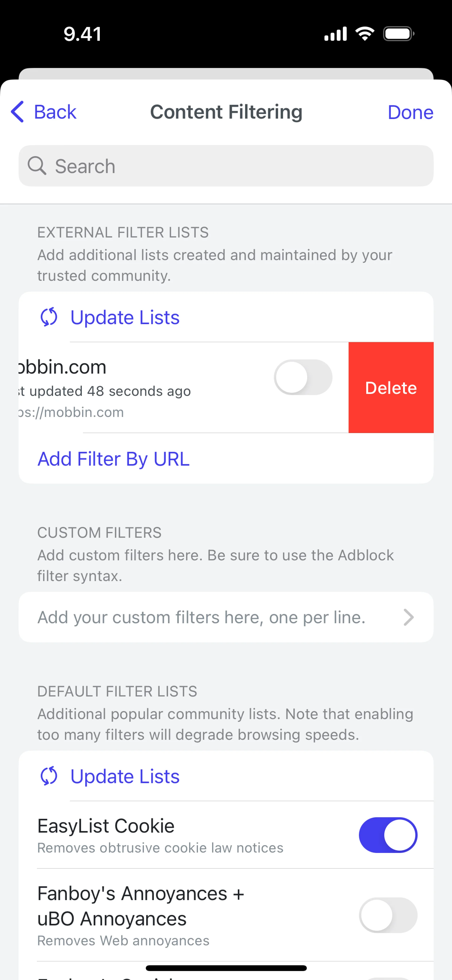Image resolution: width=452 pixels, height=980 pixels.
Task: Tap refresh icon in External Filter Lists
Action: (49, 317)
